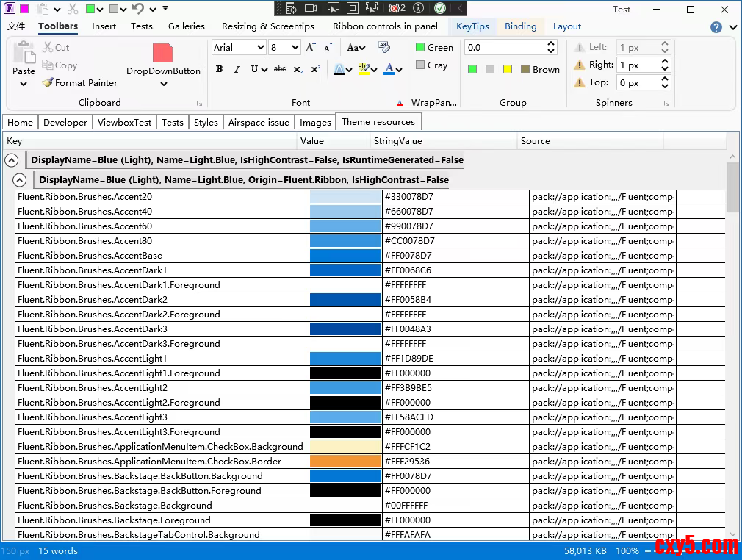Switch to the Galleries ribbon tab
Image resolution: width=742 pixels, height=560 pixels.
click(187, 26)
